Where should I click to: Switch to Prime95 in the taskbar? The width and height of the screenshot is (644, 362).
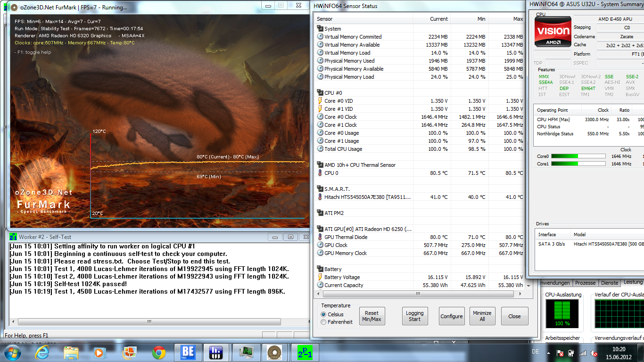point(305,352)
